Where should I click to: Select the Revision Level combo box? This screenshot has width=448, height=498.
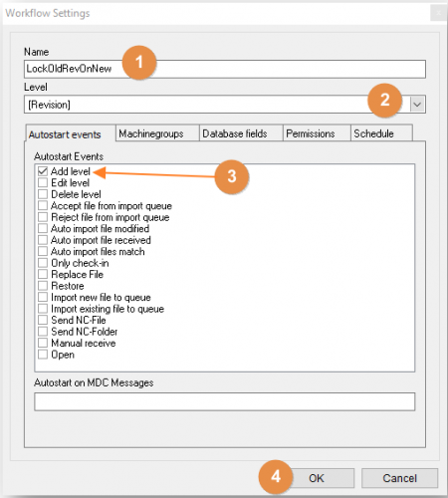click(225, 105)
